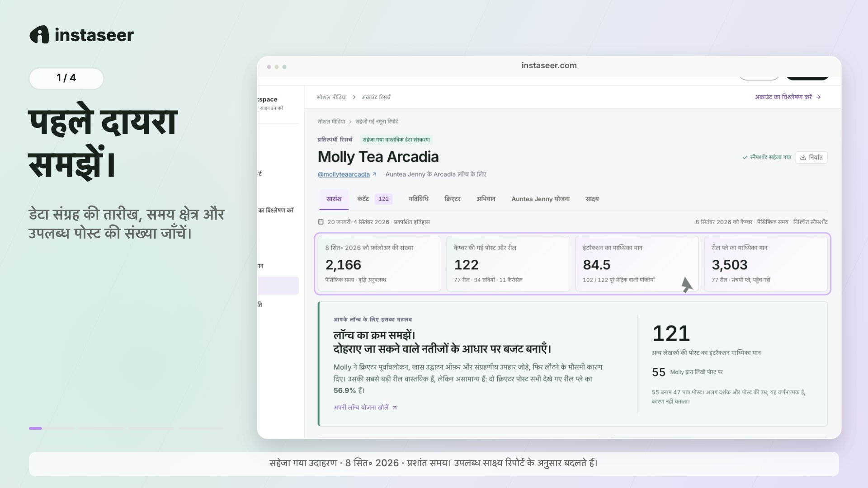Switch to the Auntea Jenny योजना tab

coord(540,199)
